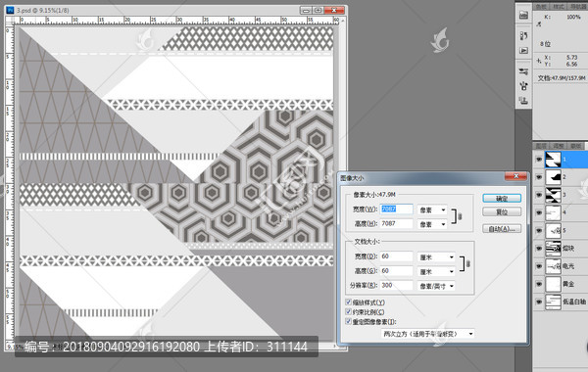
Task: Click the 确定 OK button
Action: [502, 198]
